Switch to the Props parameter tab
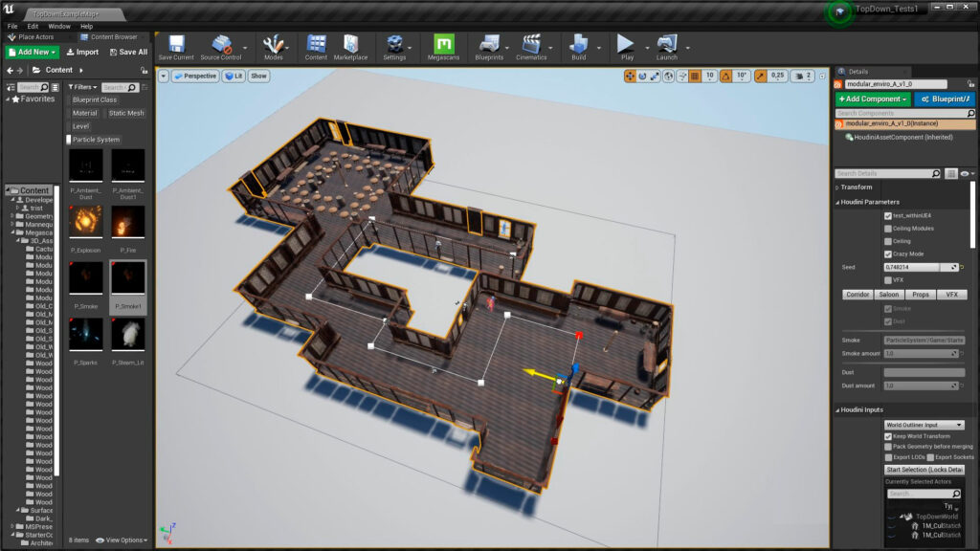 point(920,295)
